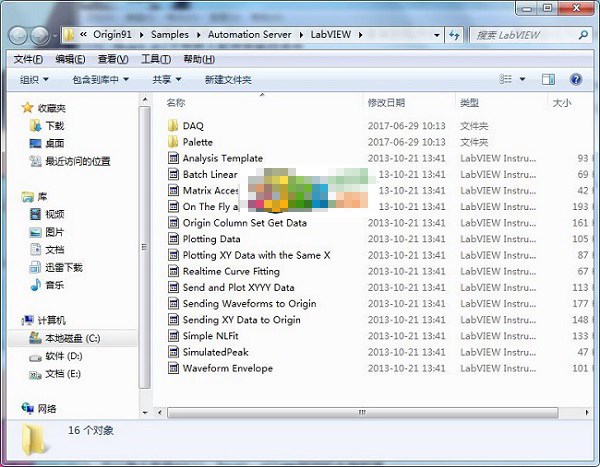Select the Simple NLFit VI icon
This screenshot has width=600, height=467.
173,336
